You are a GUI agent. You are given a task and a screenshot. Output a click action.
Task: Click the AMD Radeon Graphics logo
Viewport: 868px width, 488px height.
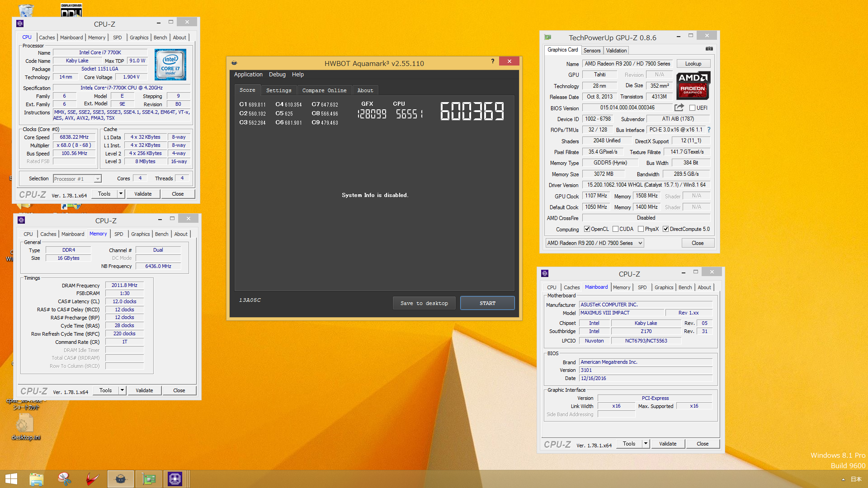point(693,85)
